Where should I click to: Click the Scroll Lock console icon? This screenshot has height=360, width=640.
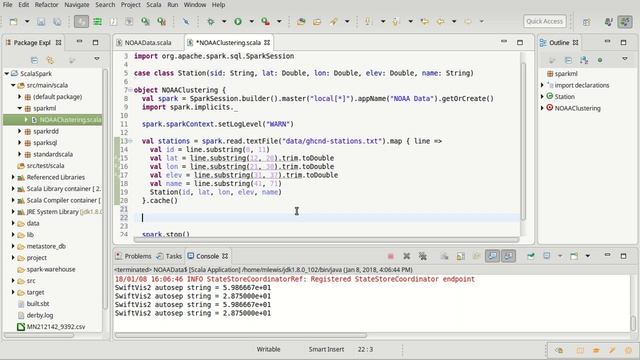[x=461, y=256]
